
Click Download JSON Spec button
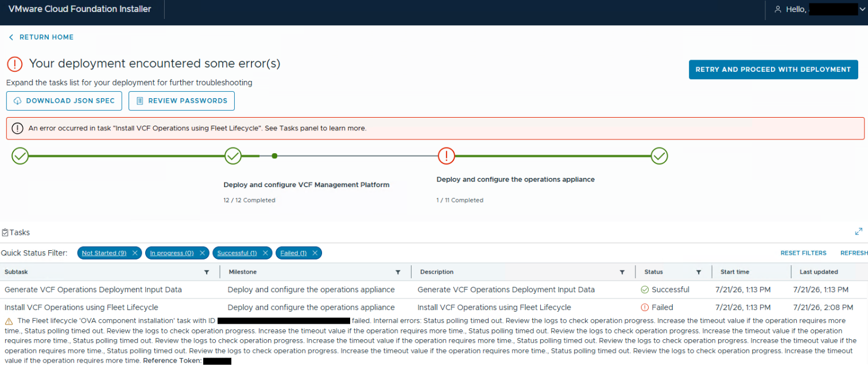click(x=64, y=100)
